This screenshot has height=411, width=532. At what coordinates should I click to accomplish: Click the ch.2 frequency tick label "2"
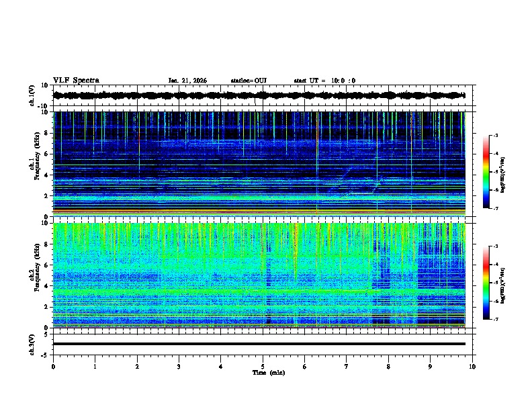pos(46,307)
